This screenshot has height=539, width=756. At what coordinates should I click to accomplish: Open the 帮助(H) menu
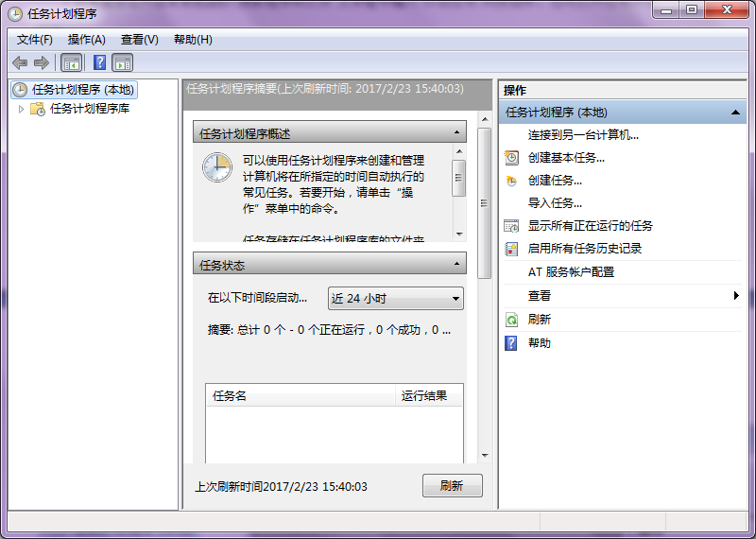pyautogui.click(x=193, y=40)
